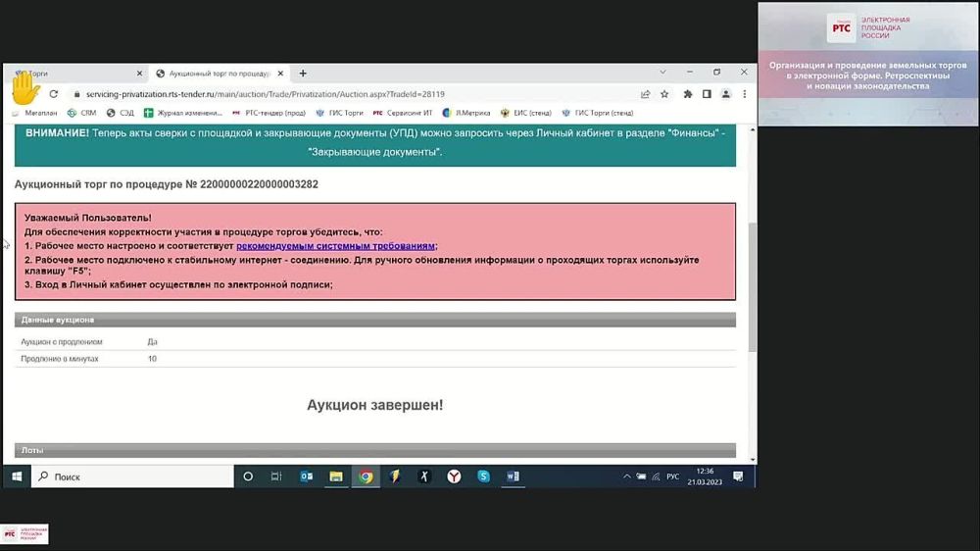
Task: Click the Данные аукциона section header
Action: click(375, 320)
